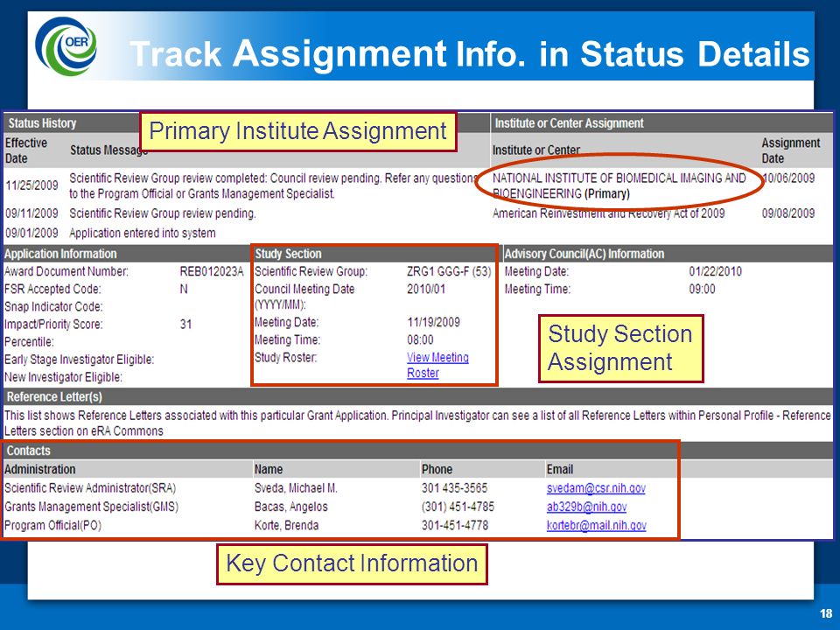Select the Administration column header
The height and width of the screenshot is (630, 840).
tap(40, 469)
